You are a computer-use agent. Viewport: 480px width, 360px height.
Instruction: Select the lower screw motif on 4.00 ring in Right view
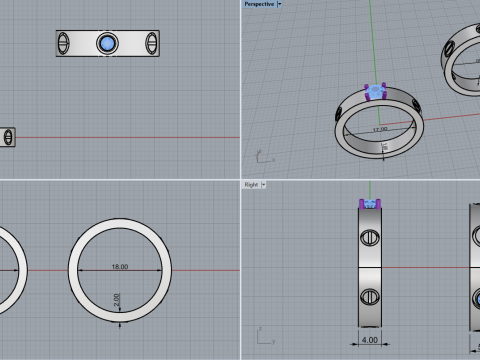(x=370, y=296)
